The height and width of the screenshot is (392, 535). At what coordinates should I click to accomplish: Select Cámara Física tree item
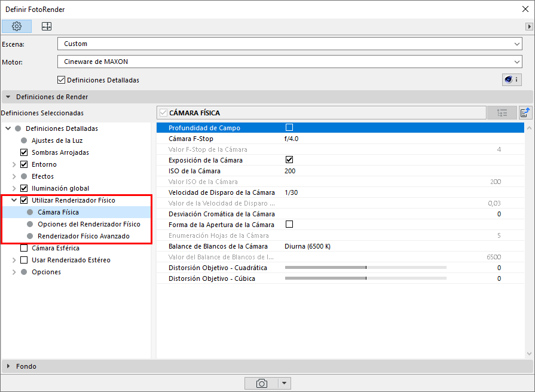tap(59, 212)
